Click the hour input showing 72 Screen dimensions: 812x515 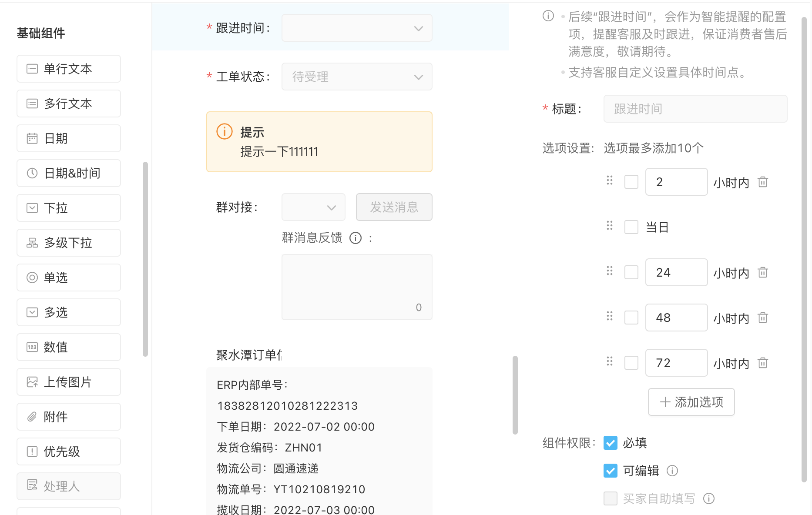pos(677,363)
